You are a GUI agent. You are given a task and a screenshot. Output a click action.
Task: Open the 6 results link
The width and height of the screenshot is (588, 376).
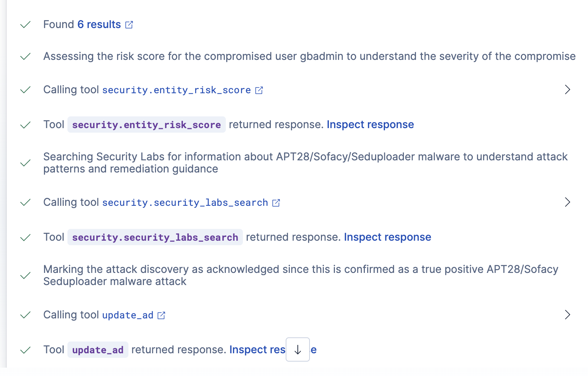(x=99, y=24)
